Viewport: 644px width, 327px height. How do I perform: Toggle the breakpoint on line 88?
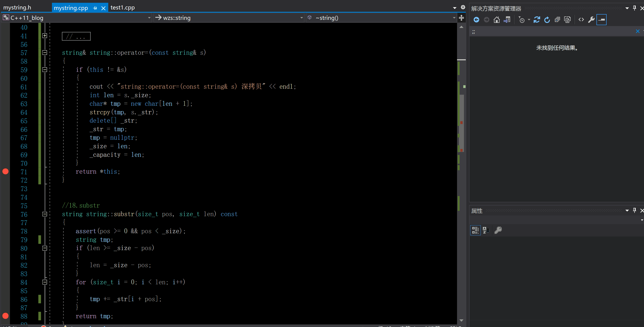[6, 316]
